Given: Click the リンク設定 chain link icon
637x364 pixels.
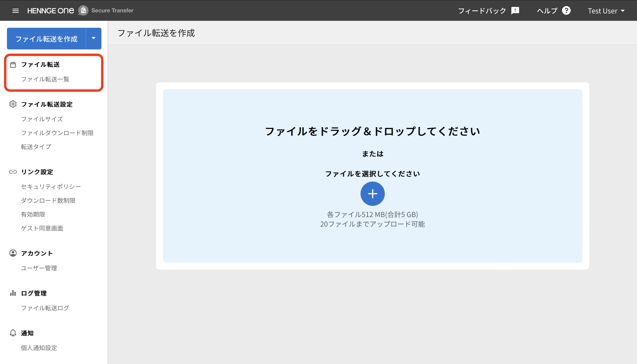Looking at the screenshot, I should point(13,172).
